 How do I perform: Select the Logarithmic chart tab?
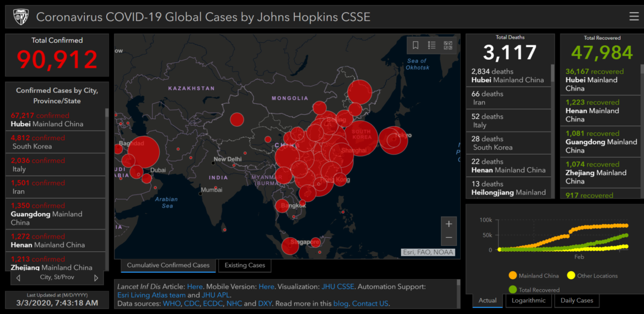[x=528, y=301]
